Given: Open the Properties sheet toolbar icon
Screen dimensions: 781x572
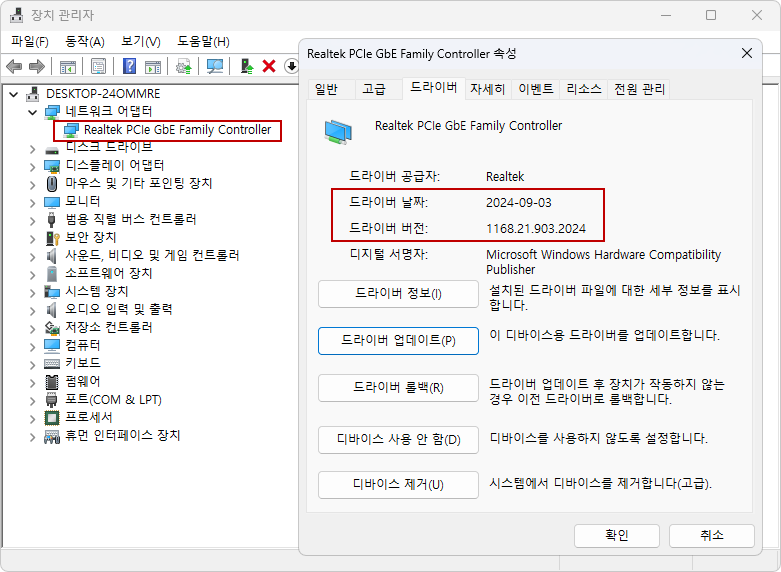Looking at the screenshot, I should tap(99, 66).
